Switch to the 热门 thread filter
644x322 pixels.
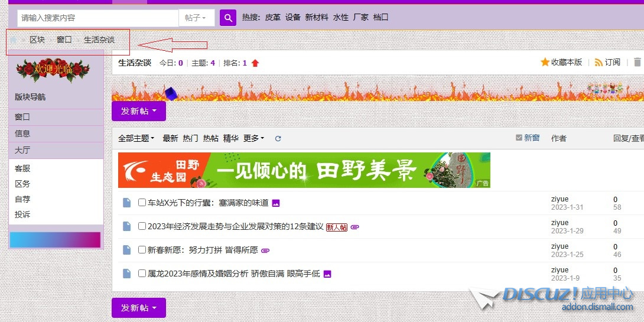pos(190,138)
